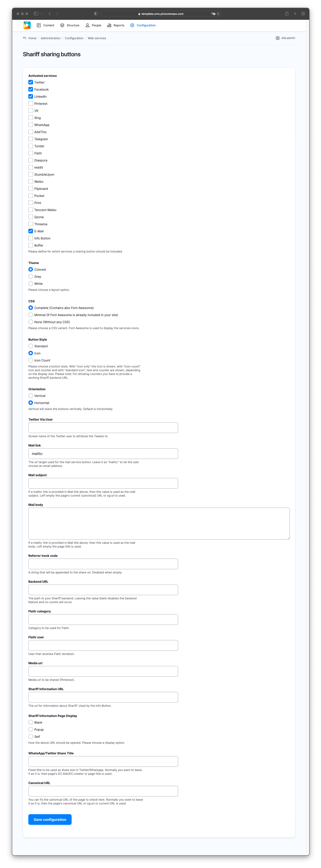This screenshot has height=868, width=321.
Task: Go forward with the browser forward arrow
Action: point(57,14)
